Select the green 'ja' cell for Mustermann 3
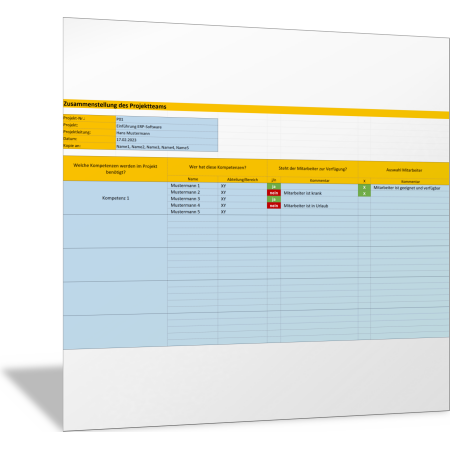 coord(274,199)
